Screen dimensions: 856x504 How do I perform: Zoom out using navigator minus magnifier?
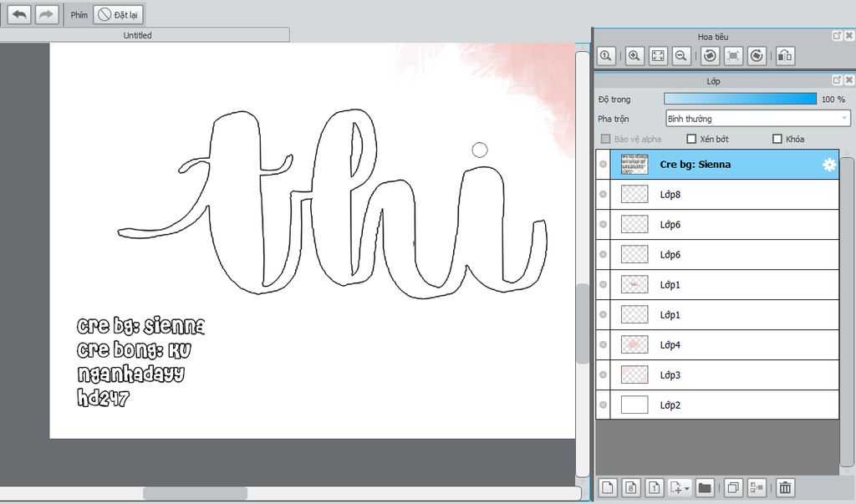(x=680, y=56)
